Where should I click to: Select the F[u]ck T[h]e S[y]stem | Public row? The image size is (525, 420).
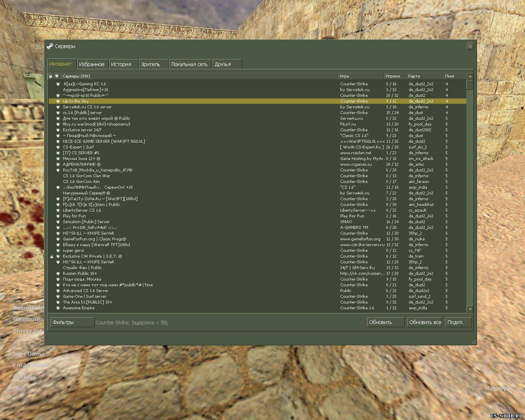[258, 205]
